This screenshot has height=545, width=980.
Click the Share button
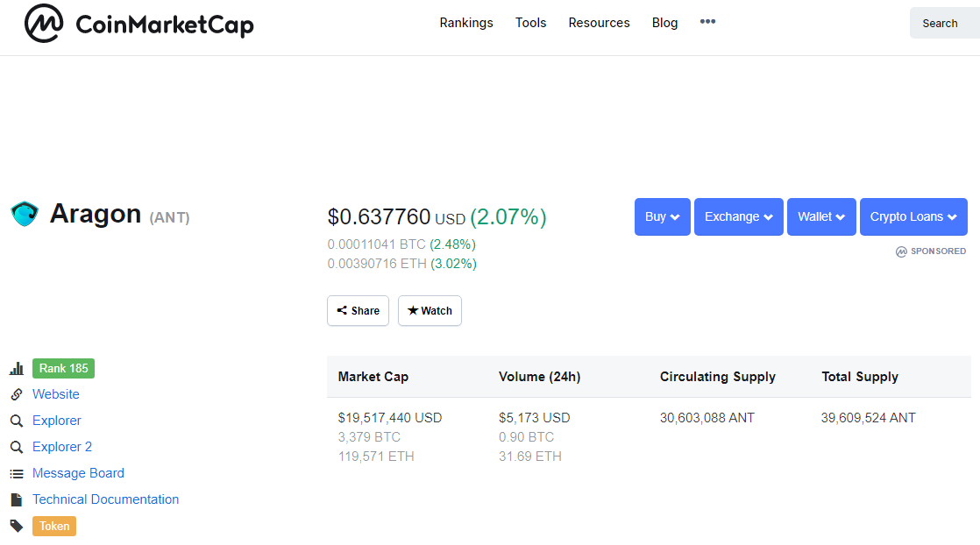(x=359, y=311)
